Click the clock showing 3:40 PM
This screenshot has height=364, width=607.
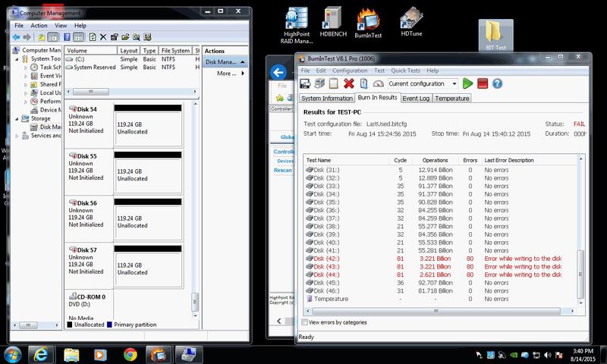pyautogui.click(x=583, y=351)
